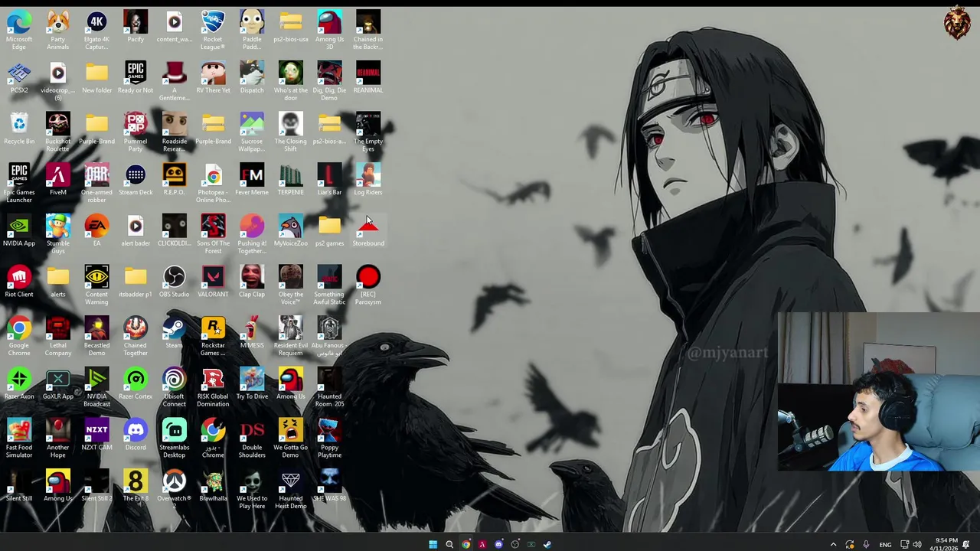Open Epic Games Launcher shortcut
The image size is (980, 551).
[x=19, y=184]
